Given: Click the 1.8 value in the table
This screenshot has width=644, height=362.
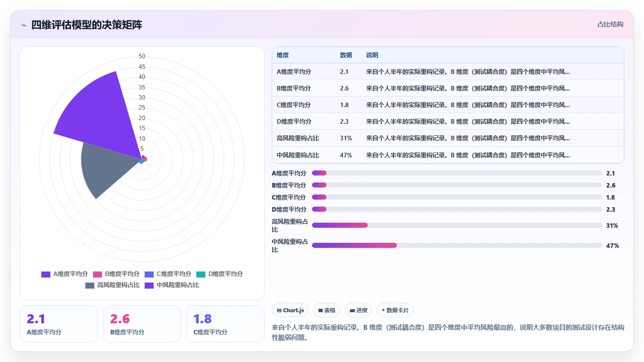Looking at the screenshot, I should 344,105.
